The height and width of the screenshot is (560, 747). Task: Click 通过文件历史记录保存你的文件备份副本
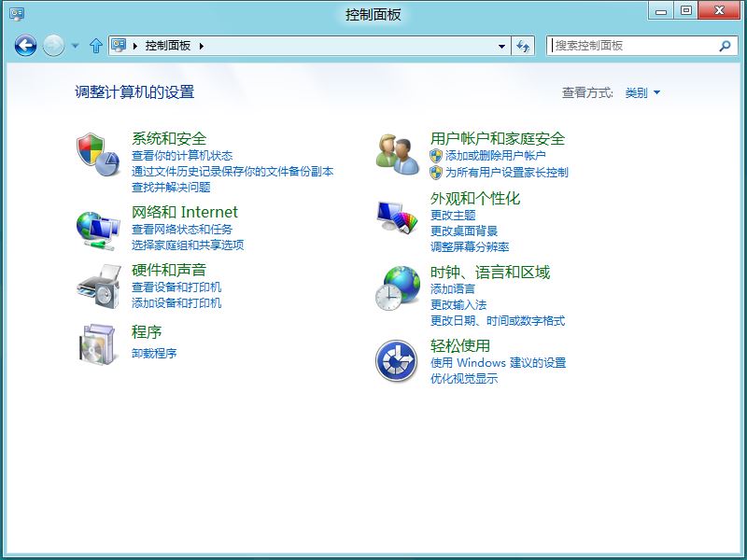233,172
